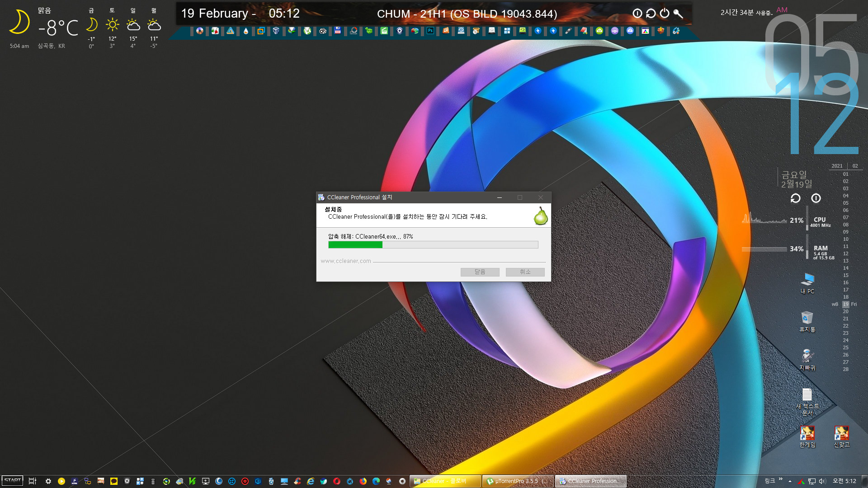Open the 지빠귀 desktop icon
This screenshot has width=868, height=488.
(807, 360)
